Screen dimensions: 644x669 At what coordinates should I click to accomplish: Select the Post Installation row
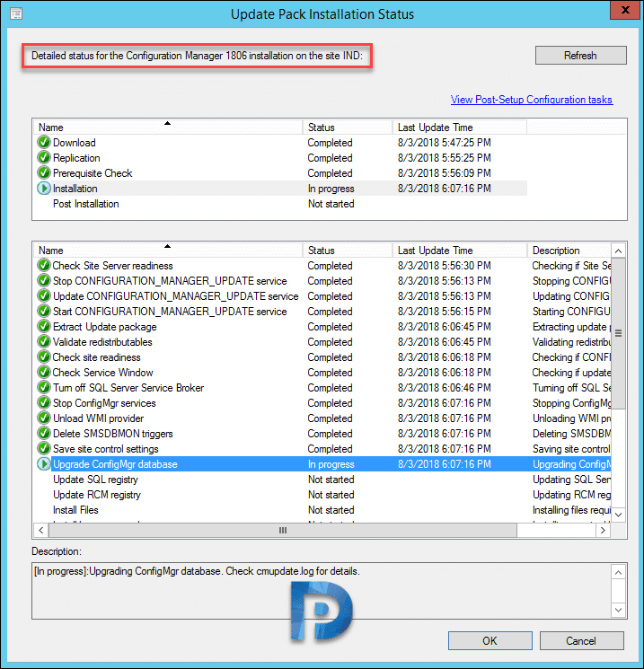point(280,204)
